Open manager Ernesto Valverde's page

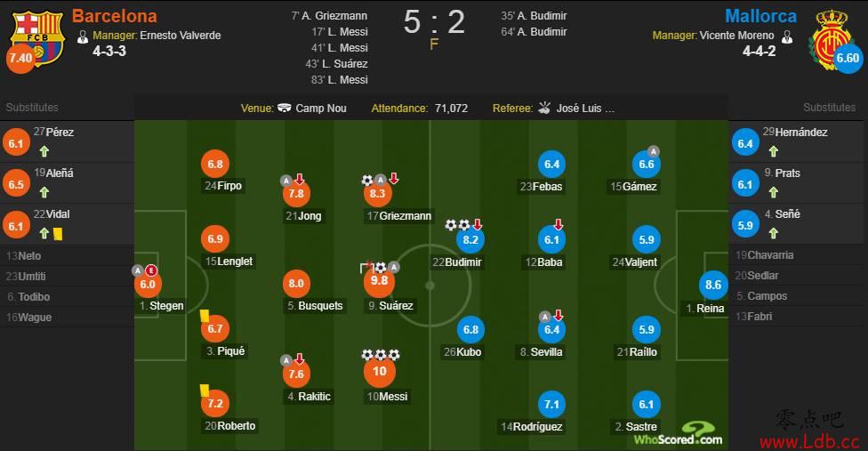coord(181,36)
